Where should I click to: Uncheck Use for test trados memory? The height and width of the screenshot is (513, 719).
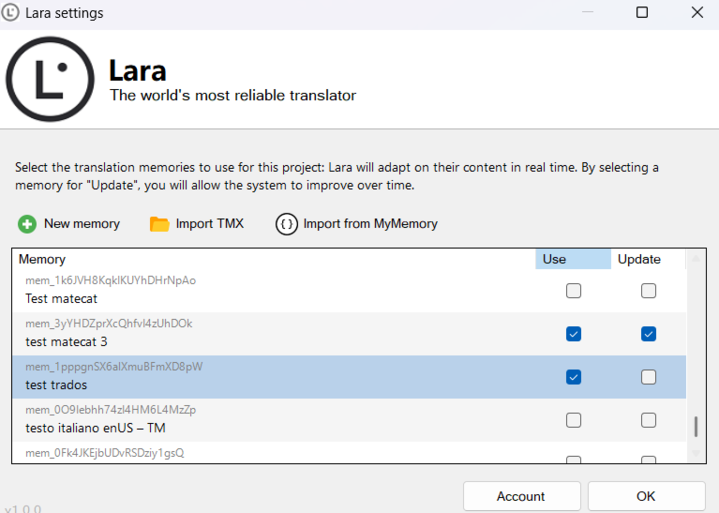tap(573, 377)
